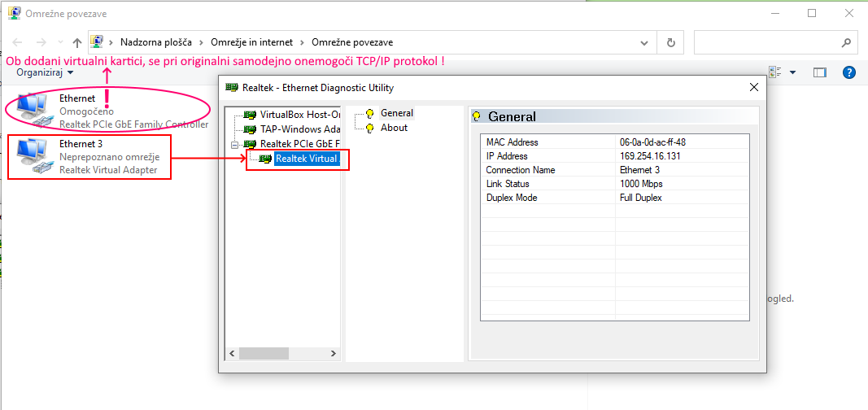Screen dimensions: 868x410
Task: Open help with the question mark icon
Action: [848, 72]
